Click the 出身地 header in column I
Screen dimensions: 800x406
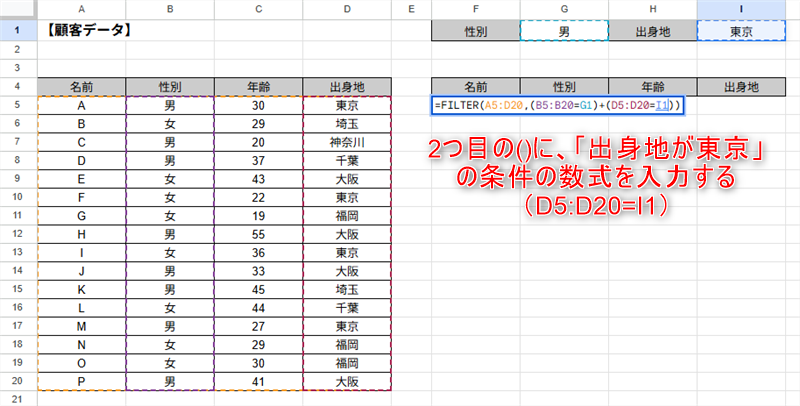coord(741,86)
